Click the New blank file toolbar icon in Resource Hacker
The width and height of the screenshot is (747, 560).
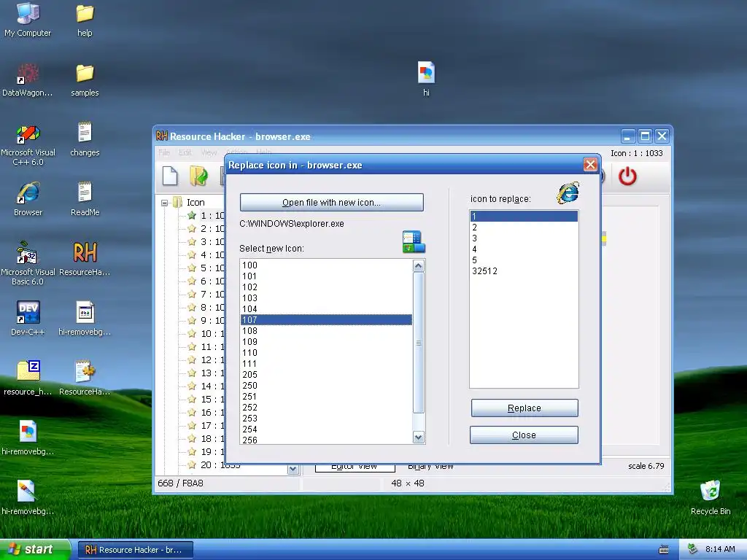pos(170,176)
